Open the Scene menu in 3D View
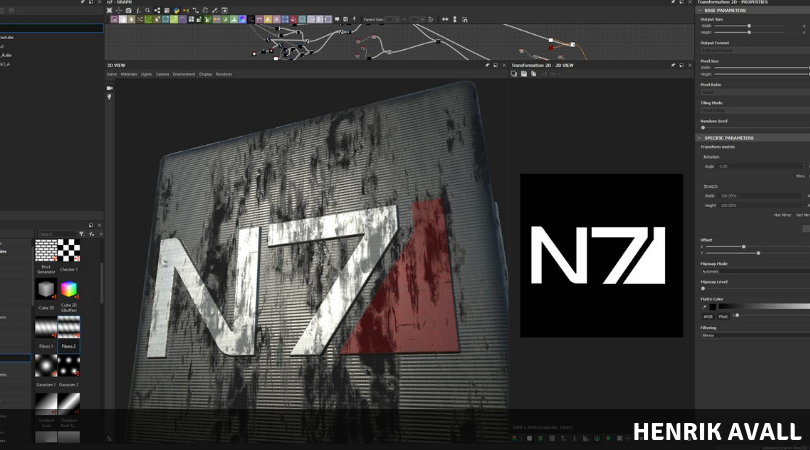This screenshot has width=810, height=450. [x=112, y=74]
